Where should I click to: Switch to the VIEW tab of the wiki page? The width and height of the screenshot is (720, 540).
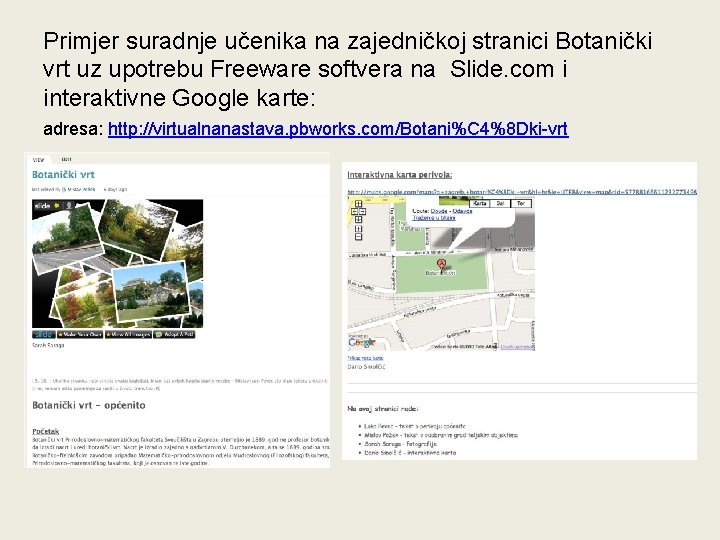coord(39,159)
